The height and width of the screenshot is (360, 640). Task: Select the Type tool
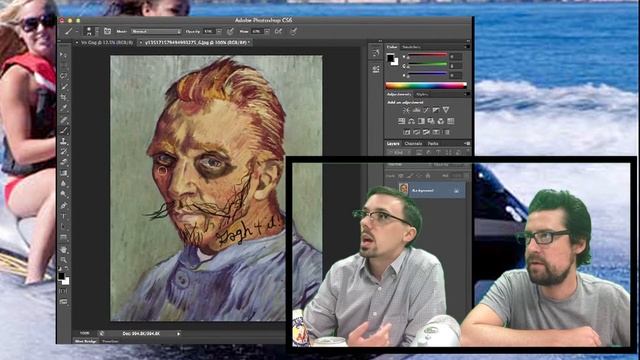pyautogui.click(x=64, y=216)
